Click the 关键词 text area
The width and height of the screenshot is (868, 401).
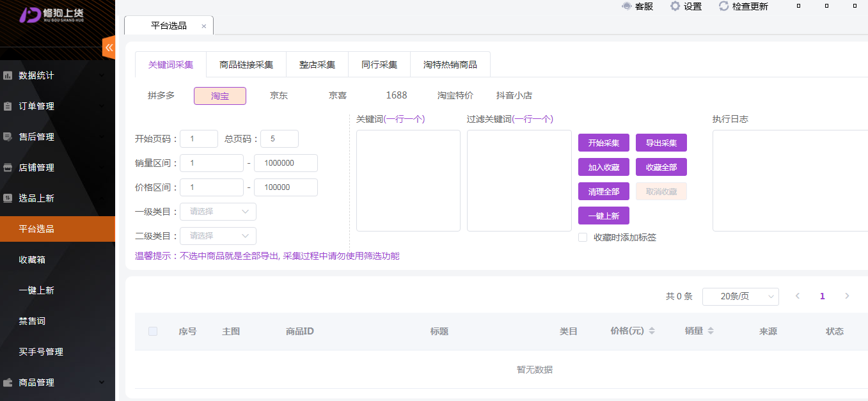408,180
